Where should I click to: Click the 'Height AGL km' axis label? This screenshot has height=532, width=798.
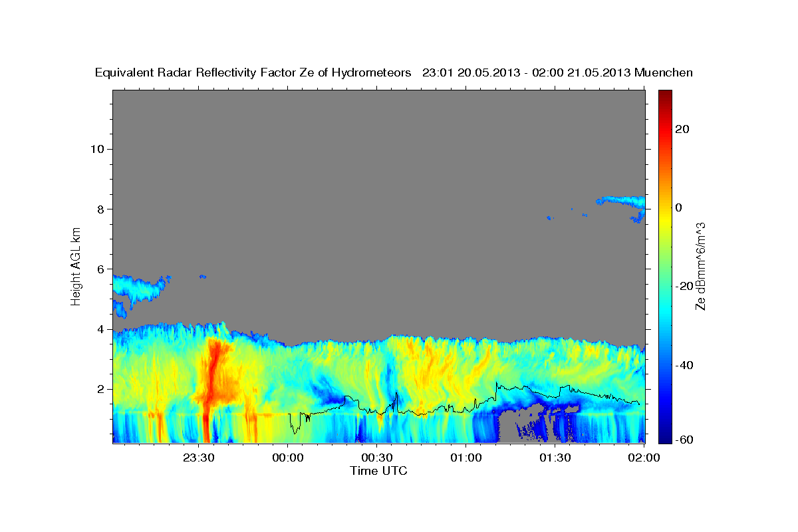point(76,267)
